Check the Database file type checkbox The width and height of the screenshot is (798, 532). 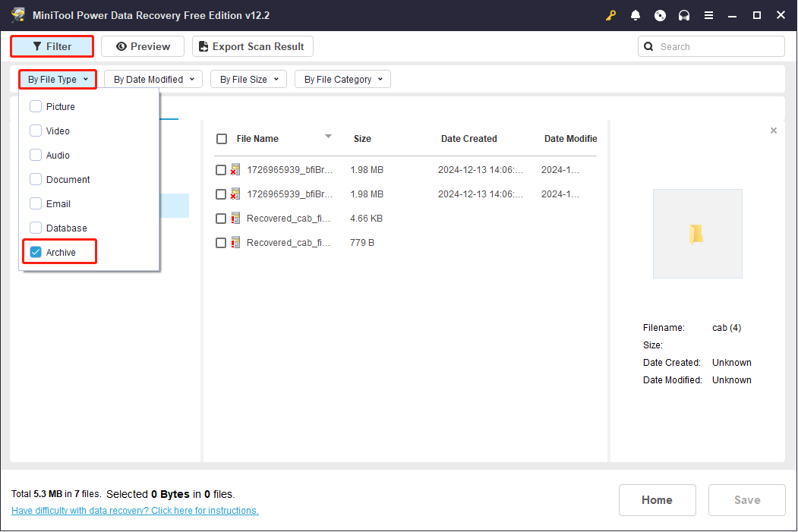pyautogui.click(x=36, y=228)
